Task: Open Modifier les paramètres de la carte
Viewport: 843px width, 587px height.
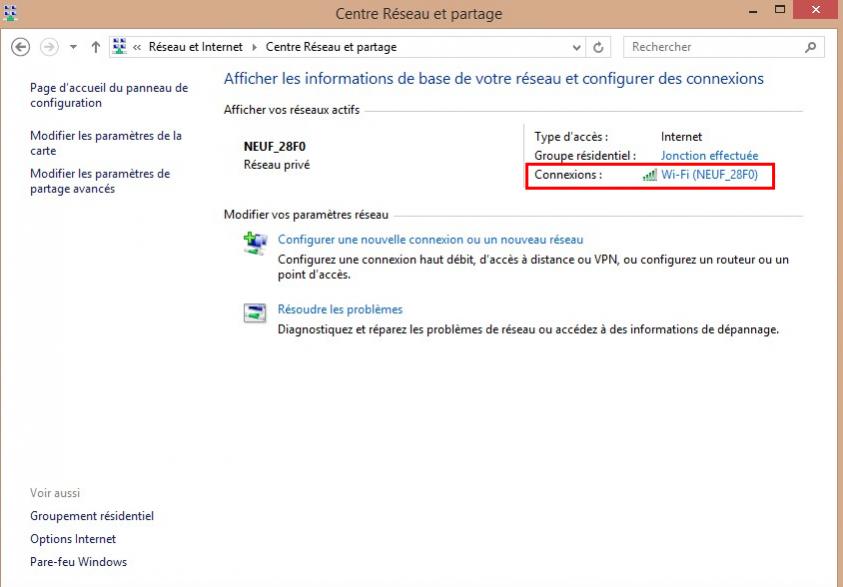Action: (106, 143)
